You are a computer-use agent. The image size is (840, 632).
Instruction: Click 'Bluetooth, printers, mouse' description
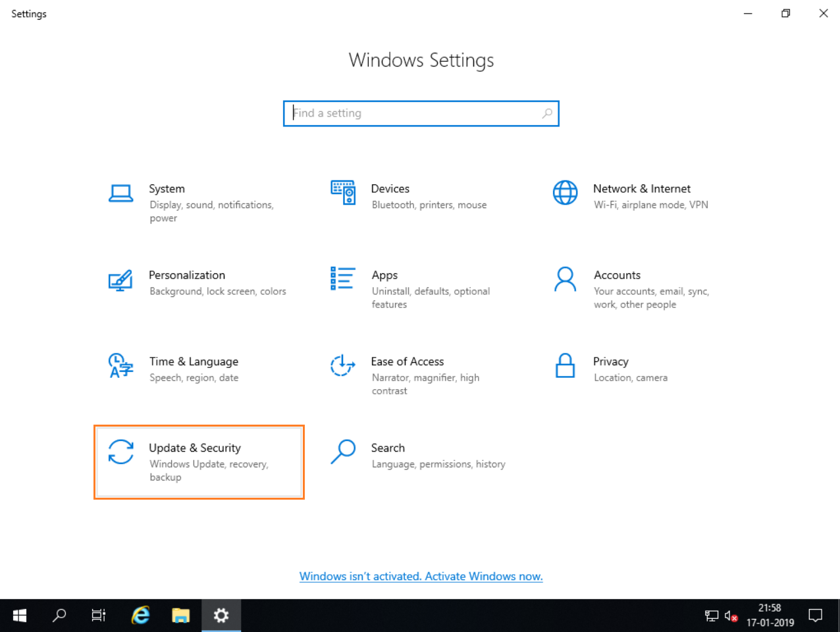429,205
